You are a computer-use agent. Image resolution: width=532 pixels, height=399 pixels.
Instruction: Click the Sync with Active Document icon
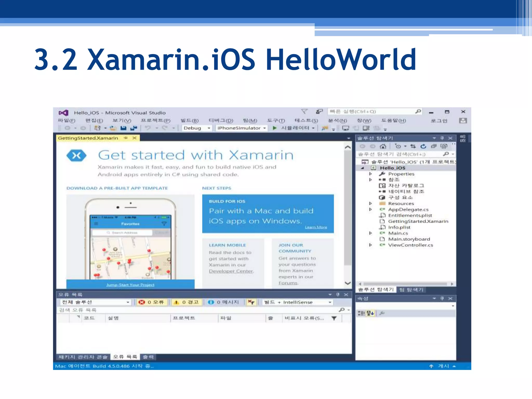coord(413,146)
